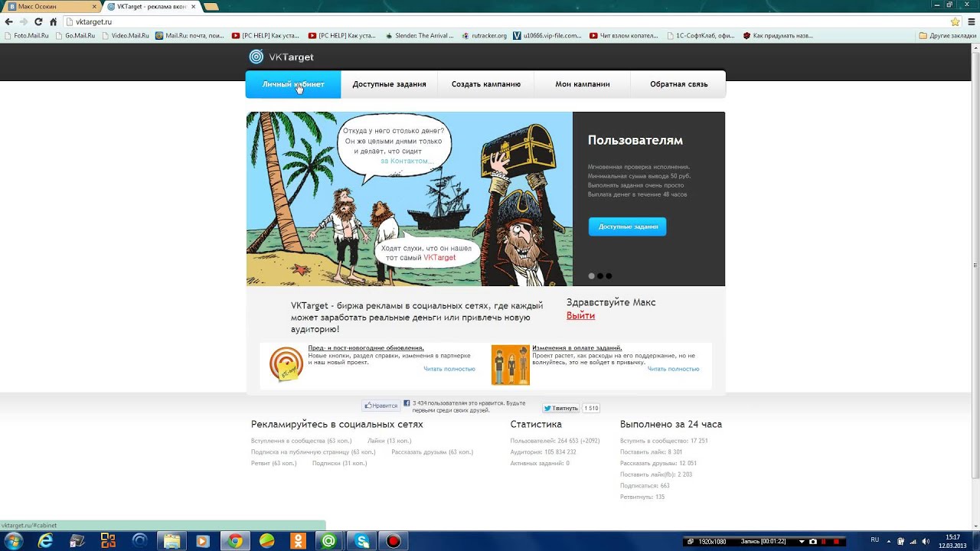Click the RU language indicator

tap(875, 540)
